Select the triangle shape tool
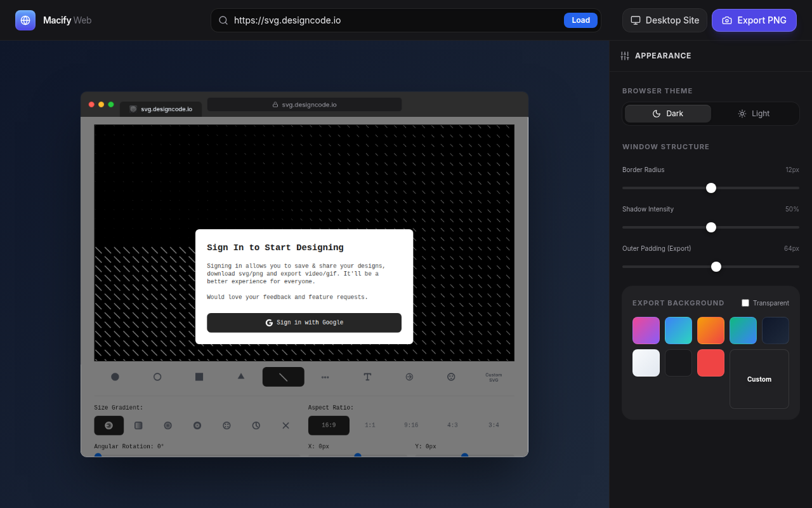 click(241, 377)
